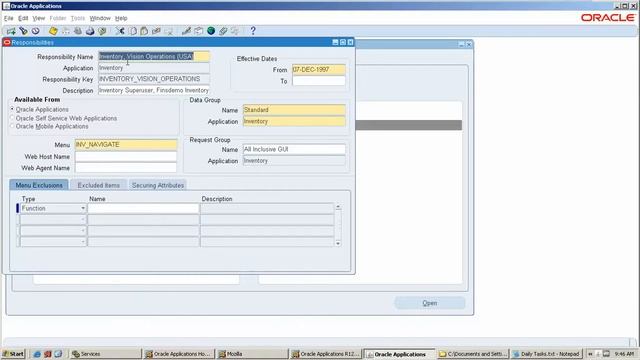
Task: Open the Folder menu
Action: pyautogui.click(x=58, y=18)
